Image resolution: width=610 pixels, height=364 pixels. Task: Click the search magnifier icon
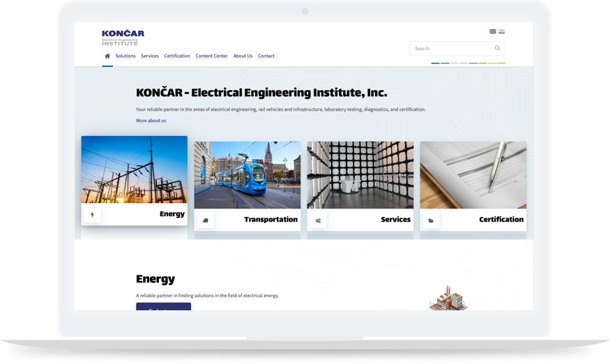pos(497,49)
